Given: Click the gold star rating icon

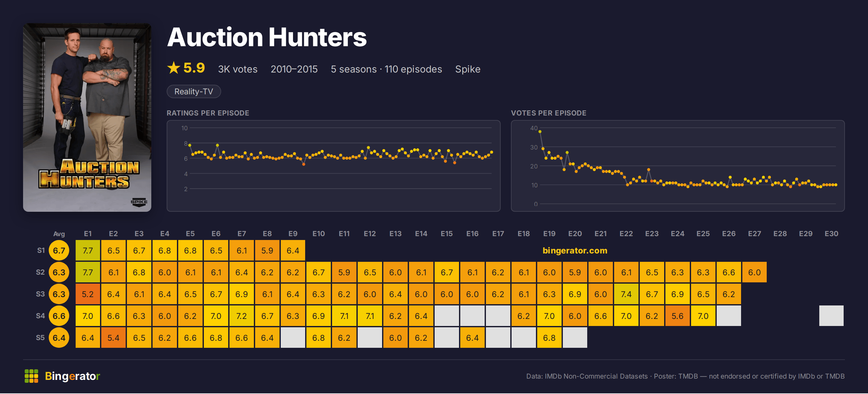Looking at the screenshot, I should 173,68.
